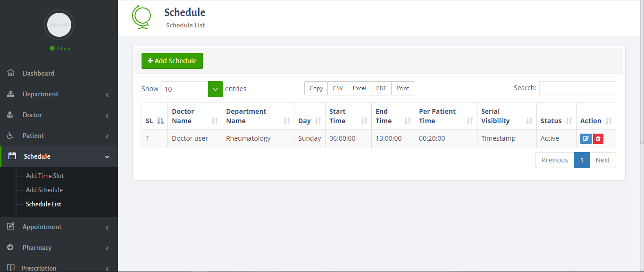This screenshot has height=272, width=644.
Task: Collapse the Schedule sidebar menu
Action: (59, 156)
